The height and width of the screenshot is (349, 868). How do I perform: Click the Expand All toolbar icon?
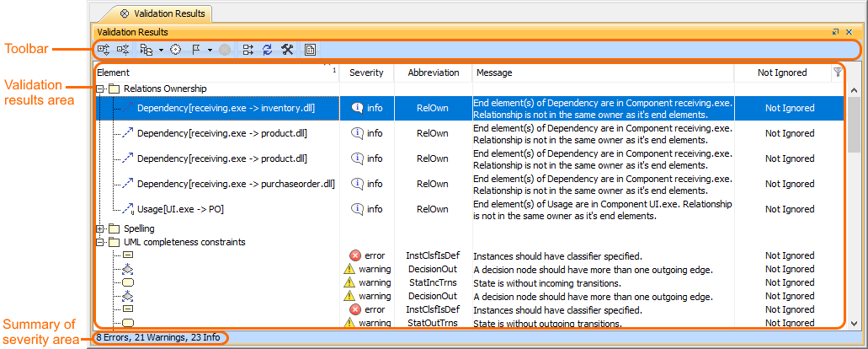[x=104, y=51]
